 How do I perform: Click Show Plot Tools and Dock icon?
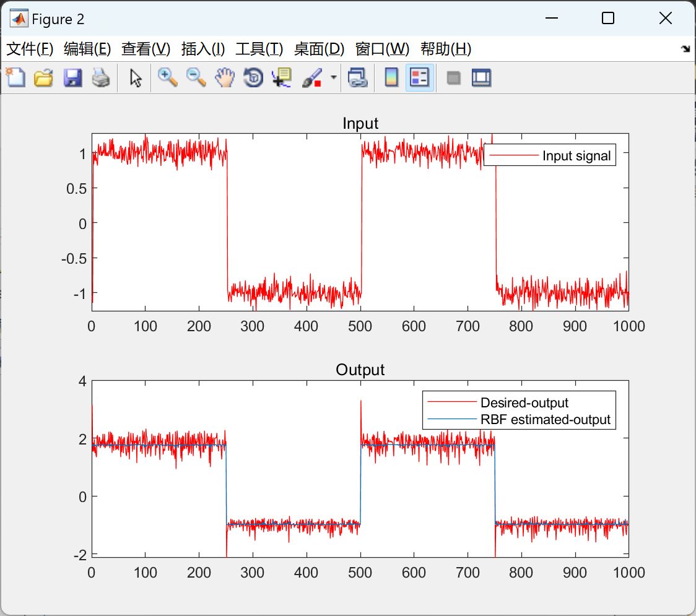point(481,77)
